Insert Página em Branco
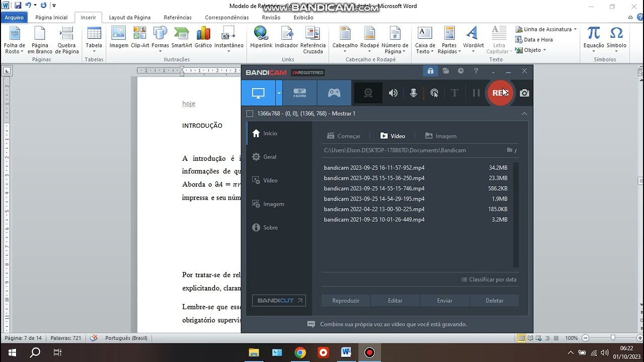 click(40, 40)
